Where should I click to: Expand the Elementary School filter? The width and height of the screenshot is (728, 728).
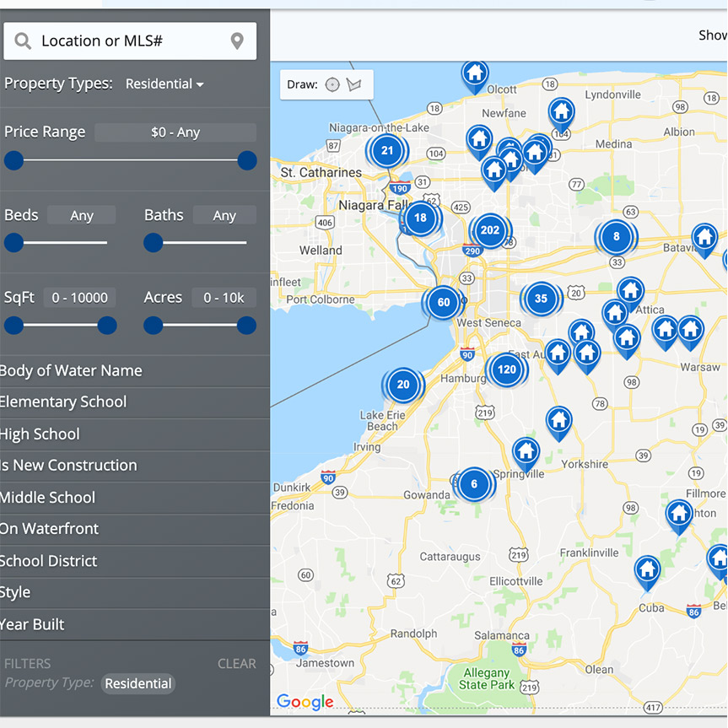[135, 402]
